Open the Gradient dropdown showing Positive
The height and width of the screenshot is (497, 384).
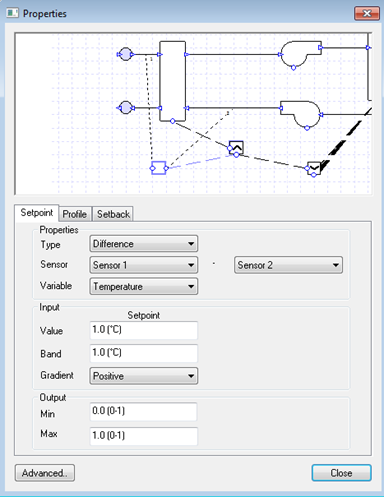(x=144, y=376)
